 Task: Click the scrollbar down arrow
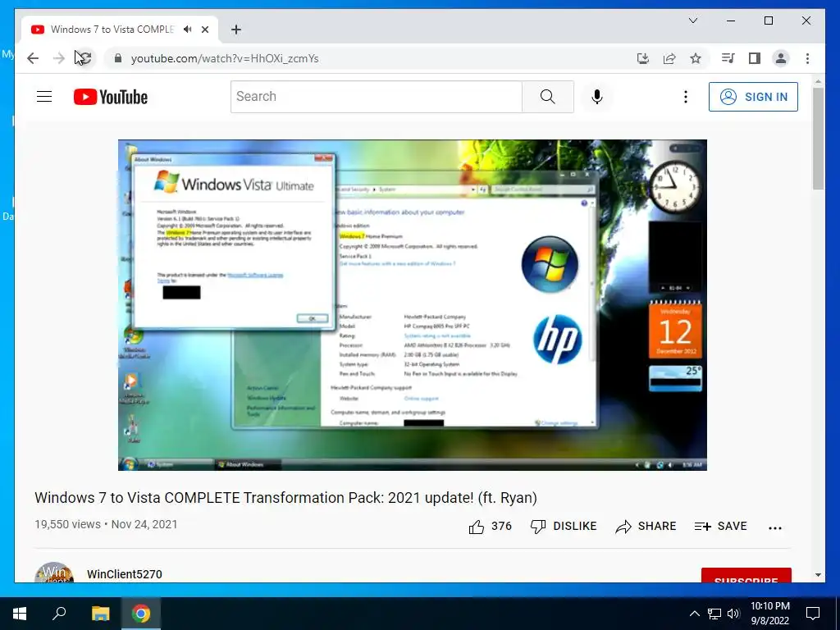[818, 575]
